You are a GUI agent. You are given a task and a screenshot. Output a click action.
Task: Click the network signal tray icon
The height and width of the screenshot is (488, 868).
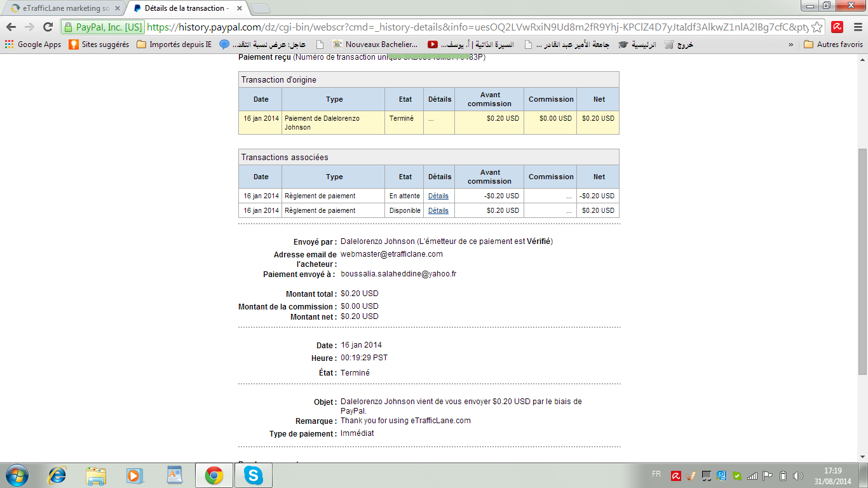coord(753,475)
